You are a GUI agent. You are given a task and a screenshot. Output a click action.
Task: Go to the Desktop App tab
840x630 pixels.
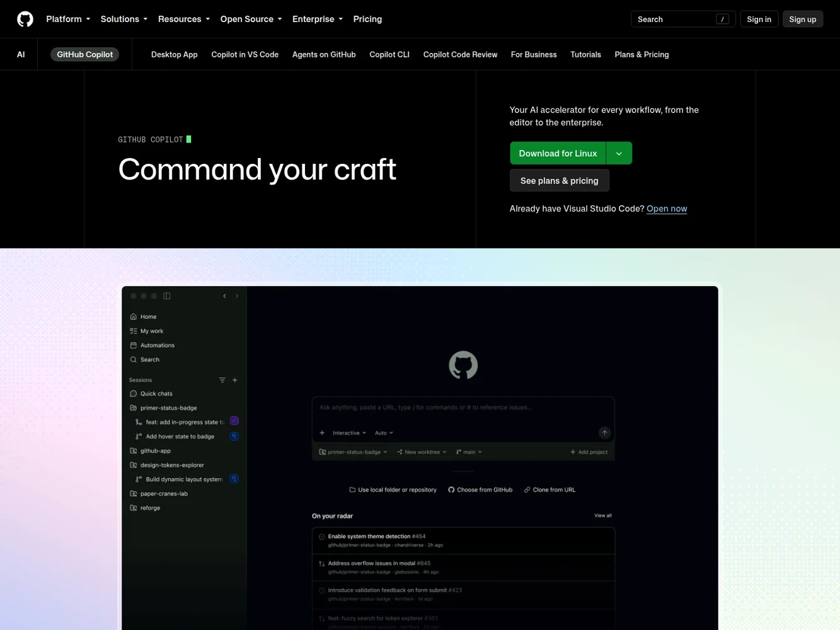coord(175,54)
